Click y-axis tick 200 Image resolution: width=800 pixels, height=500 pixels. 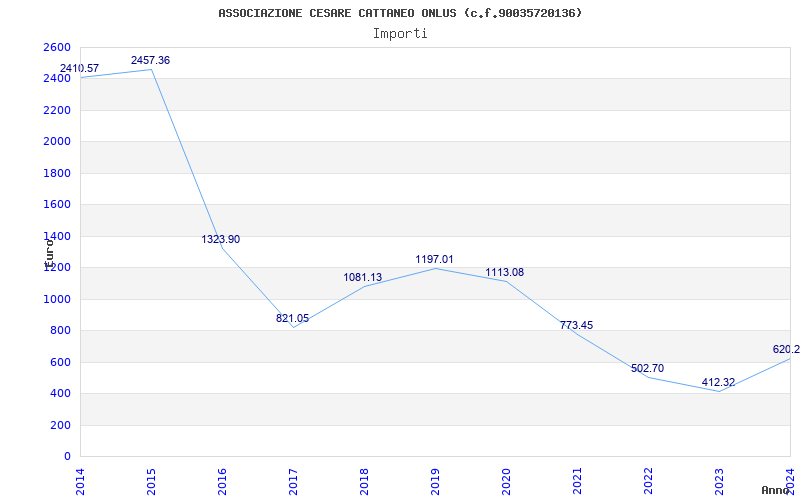tap(61, 426)
